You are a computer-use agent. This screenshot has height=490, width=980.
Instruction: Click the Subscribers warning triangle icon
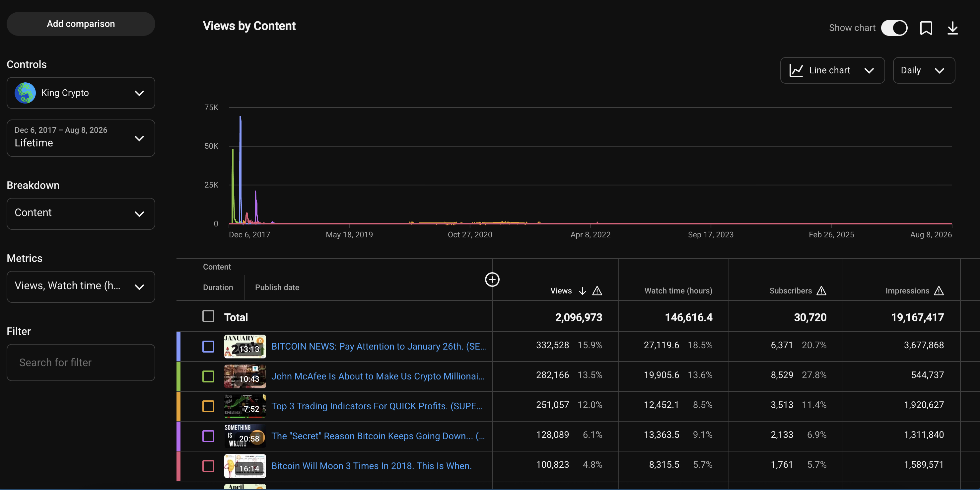821,291
